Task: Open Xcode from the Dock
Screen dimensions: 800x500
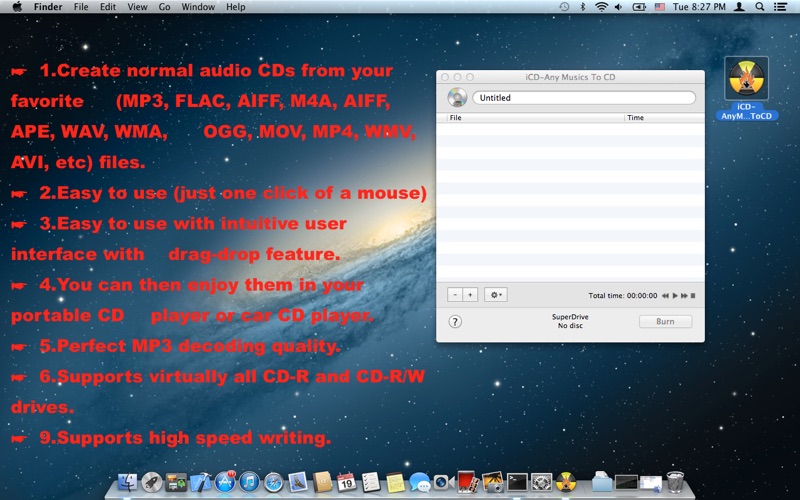Action: pyautogui.click(x=201, y=482)
